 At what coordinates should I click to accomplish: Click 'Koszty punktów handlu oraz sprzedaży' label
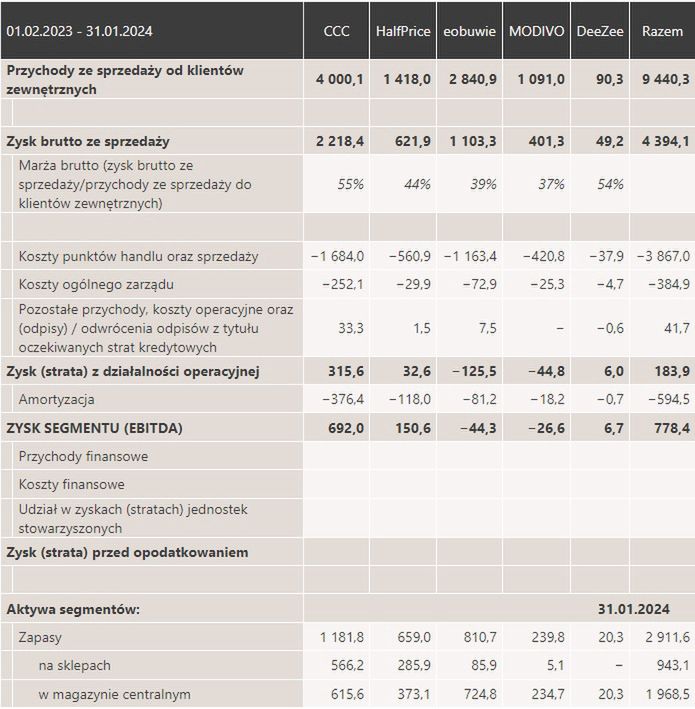click(138, 257)
